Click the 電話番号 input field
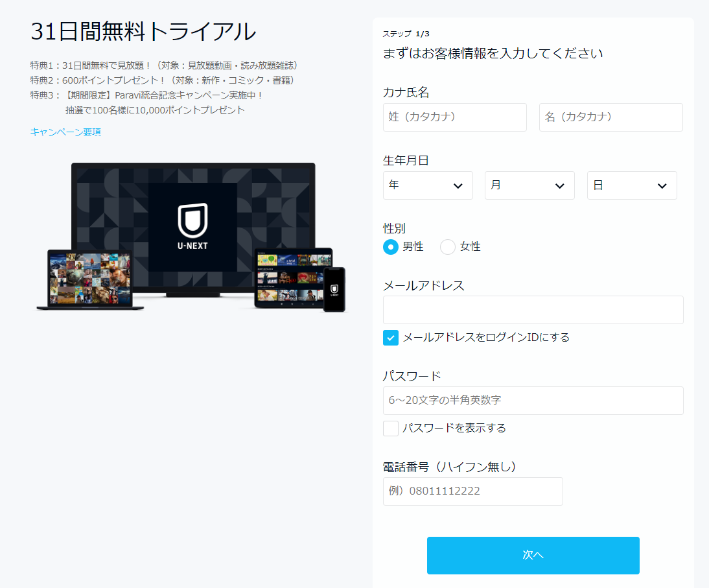 pos(472,491)
